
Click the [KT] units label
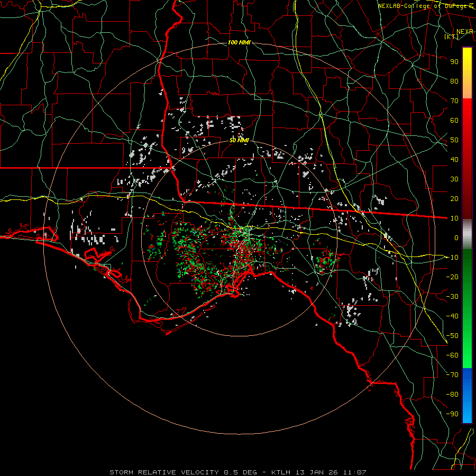click(452, 36)
